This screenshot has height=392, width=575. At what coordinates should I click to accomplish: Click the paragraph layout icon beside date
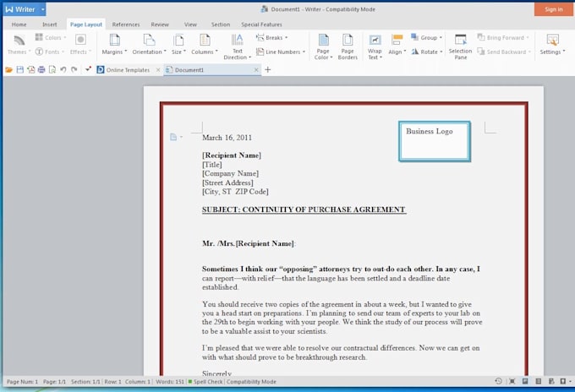pyautogui.click(x=174, y=137)
